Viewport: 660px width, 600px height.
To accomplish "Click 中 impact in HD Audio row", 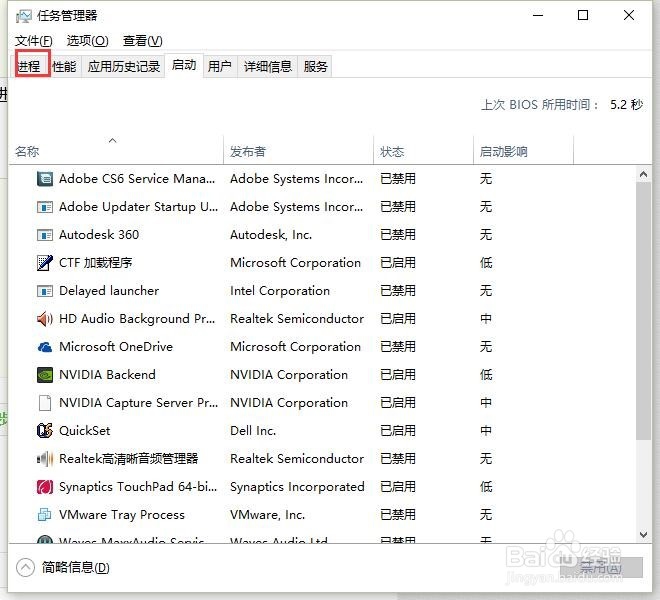I will 486,319.
